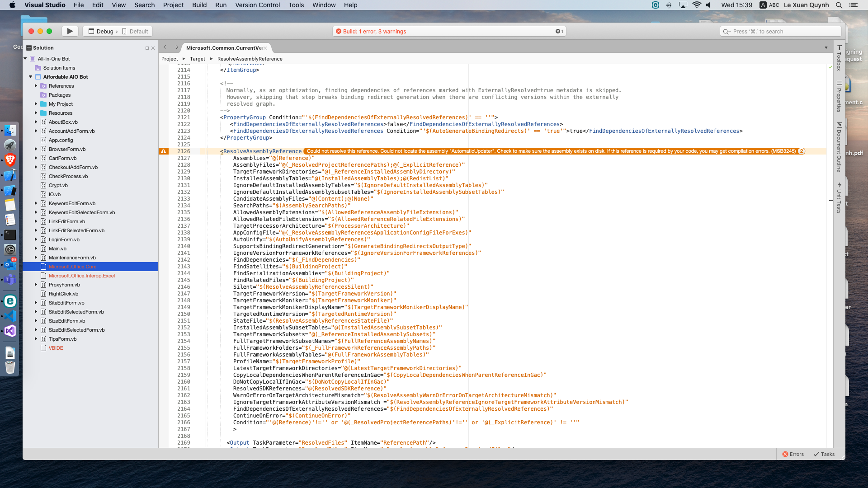Open the document tab list dropdown arrow

coord(826,48)
